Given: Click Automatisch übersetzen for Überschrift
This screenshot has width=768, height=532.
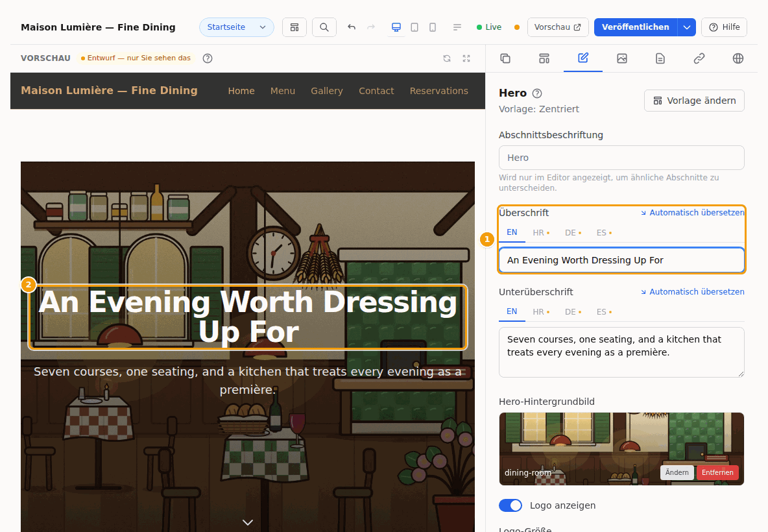Looking at the screenshot, I should pos(693,213).
